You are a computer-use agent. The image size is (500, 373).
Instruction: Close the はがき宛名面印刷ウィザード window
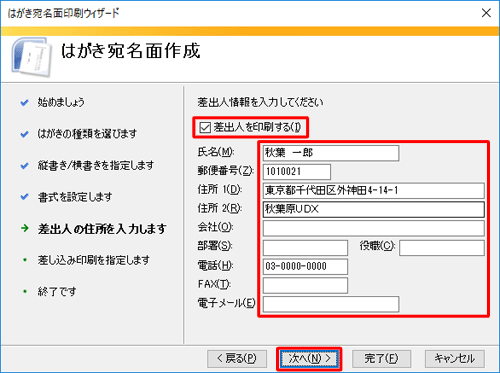tap(486, 13)
